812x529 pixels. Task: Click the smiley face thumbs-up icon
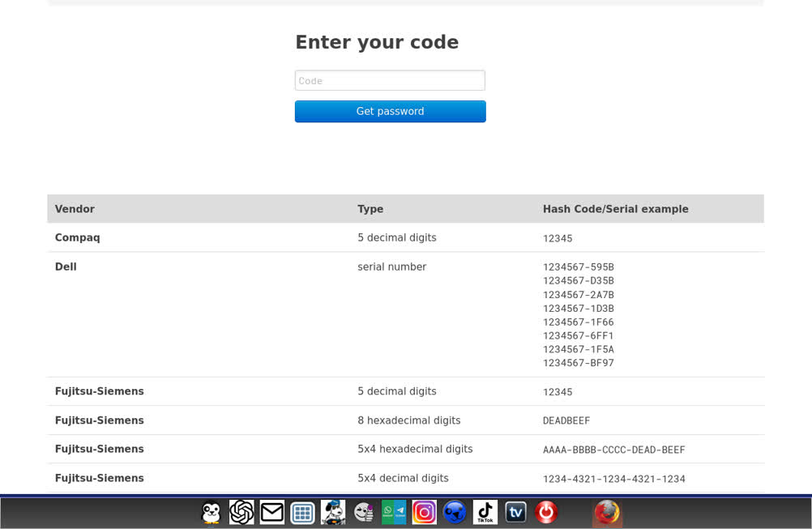pos(364,513)
